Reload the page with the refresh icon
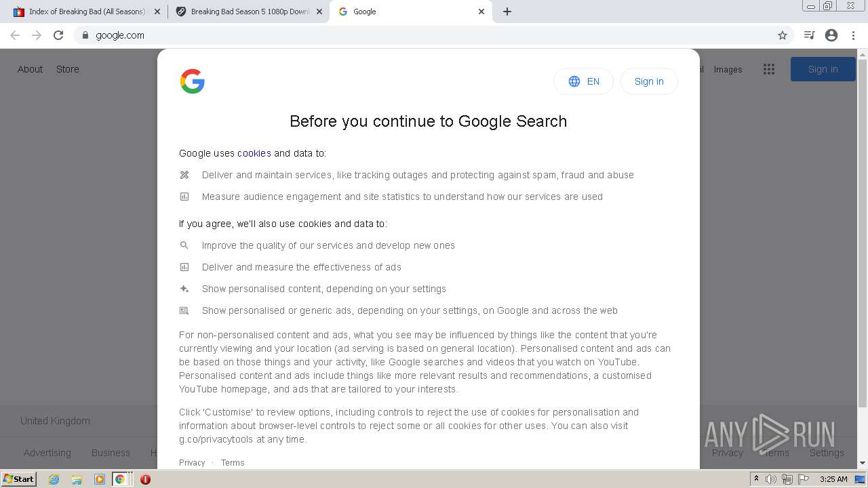Viewport: 868px width, 488px height. click(58, 35)
